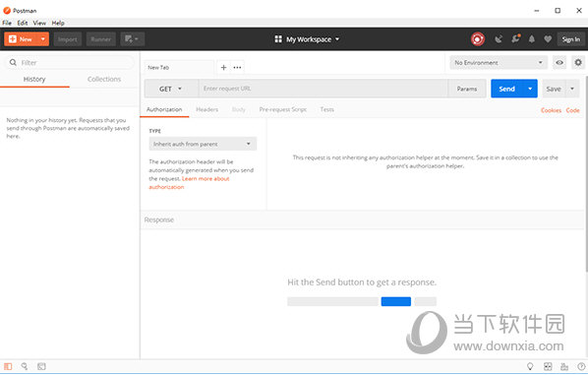This screenshot has width=588, height=375.
Task: Click the lightbulb icon in the status bar
Action: click(530, 366)
